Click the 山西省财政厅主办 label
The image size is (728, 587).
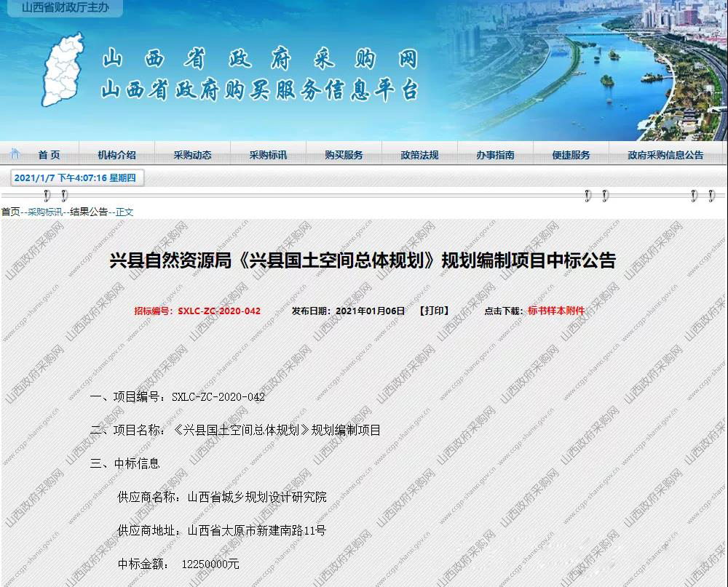click(65, 7)
